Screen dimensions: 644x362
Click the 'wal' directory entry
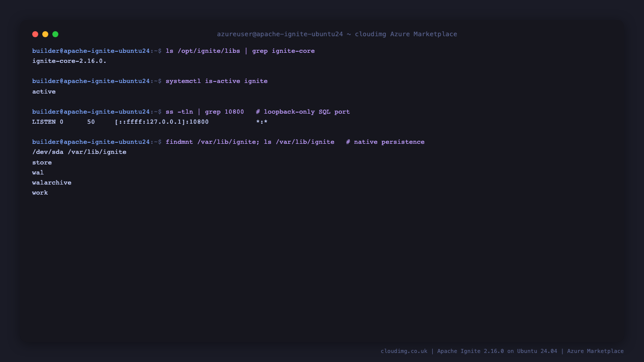[38, 173]
